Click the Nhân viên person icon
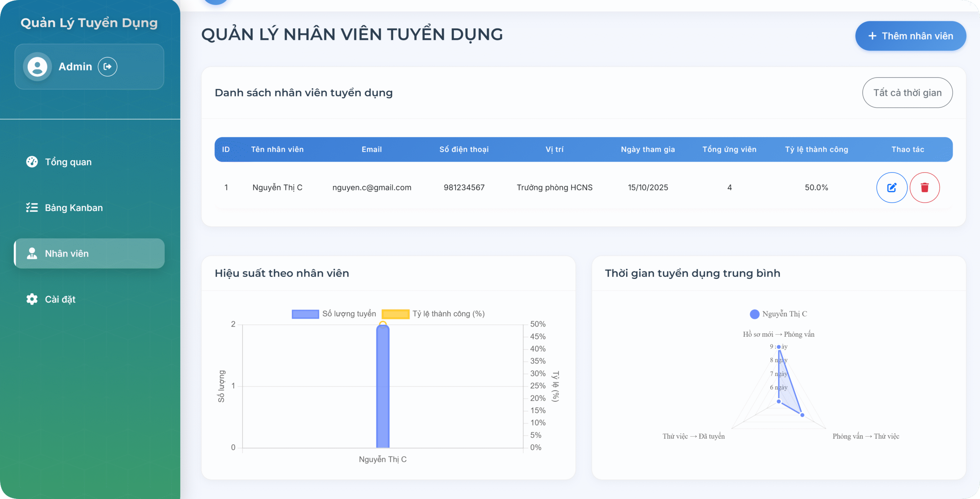Image resolution: width=980 pixels, height=499 pixels. pyautogui.click(x=32, y=254)
